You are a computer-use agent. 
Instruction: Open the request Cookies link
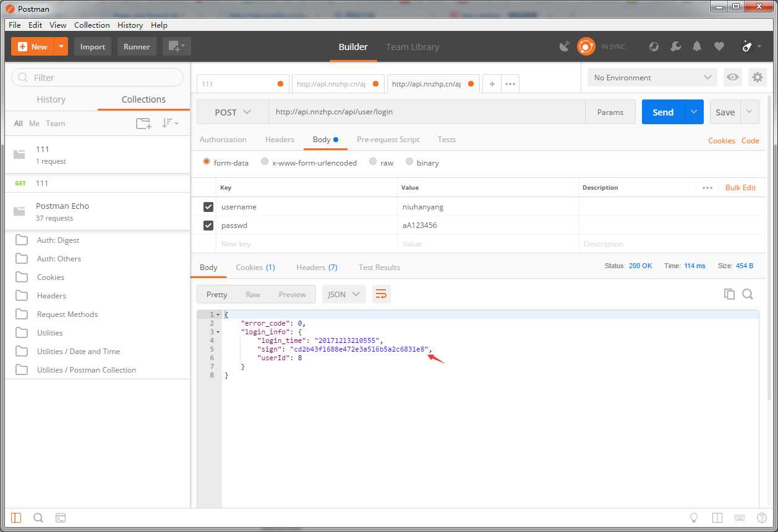tap(722, 141)
